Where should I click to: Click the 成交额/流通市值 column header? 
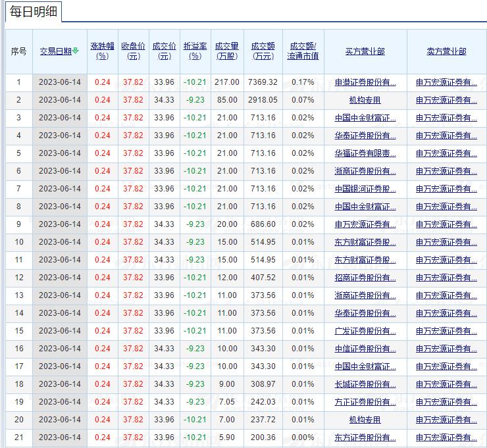coord(303,51)
